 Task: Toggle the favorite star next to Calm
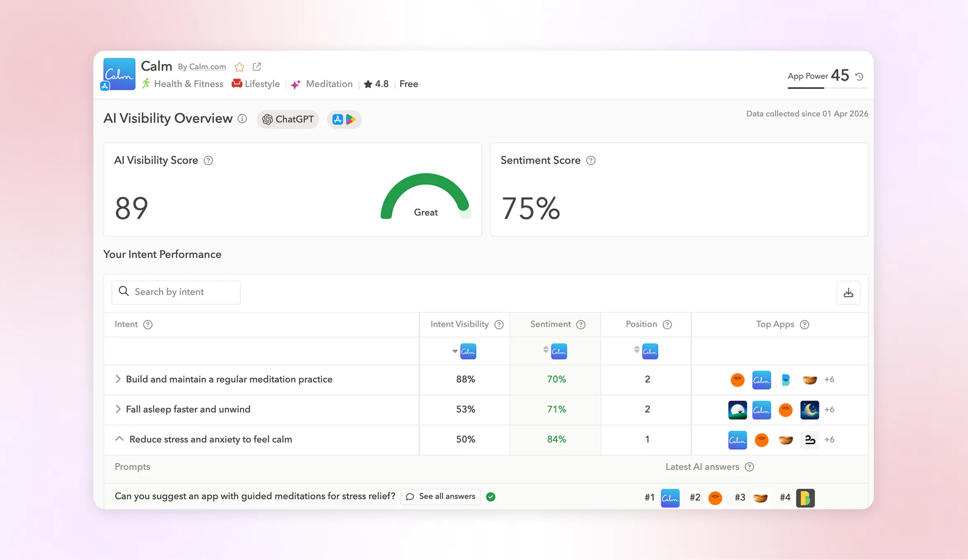(239, 66)
